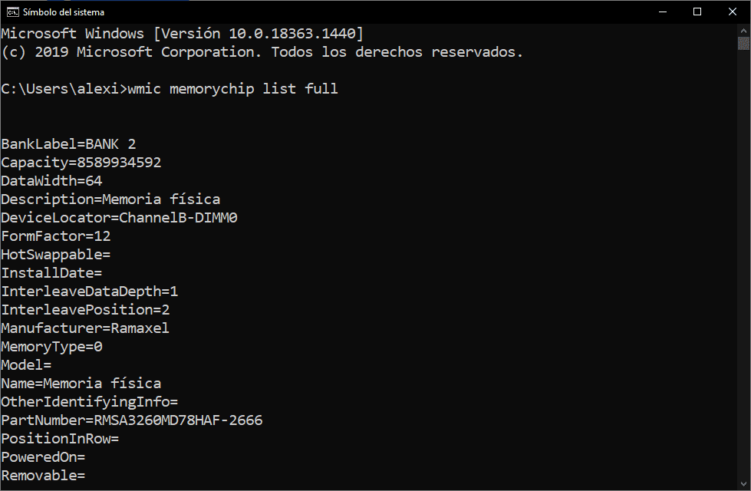Click the scrollbar up arrow
Viewport: 751px width, 491px height.
point(743,30)
